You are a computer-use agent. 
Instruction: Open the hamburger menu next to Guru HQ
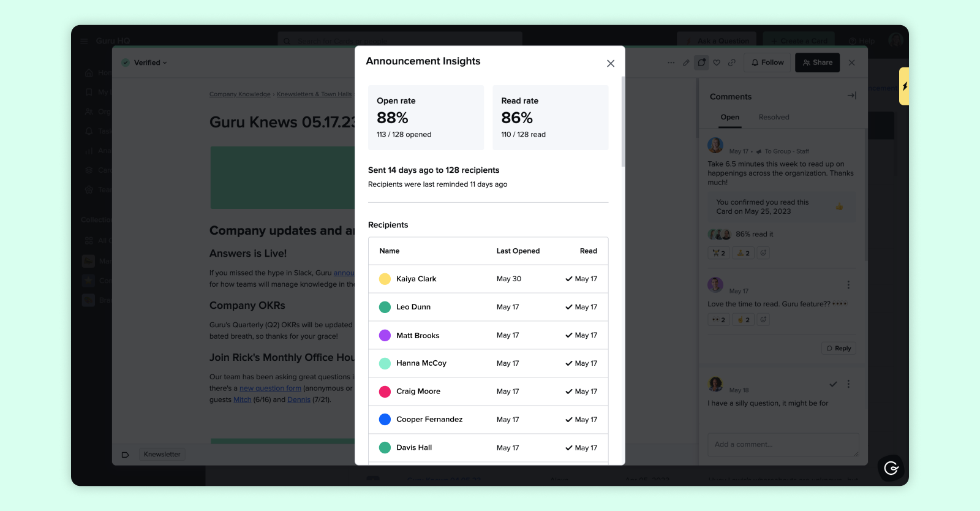(x=84, y=41)
